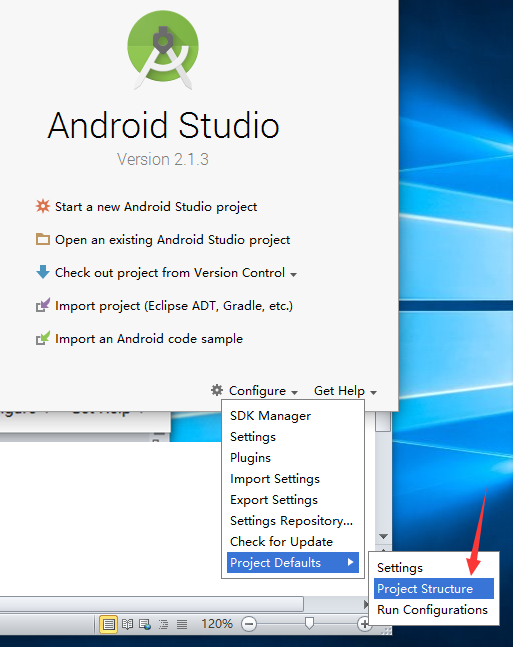This screenshot has width=513, height=647.
Task: Click the blue download arrow icon
Action: click(x=43, y=272)
